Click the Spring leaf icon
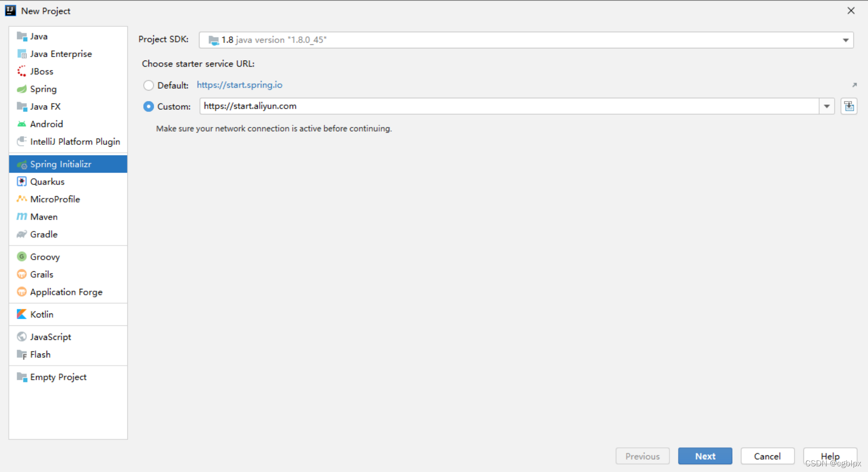 pyautogui.click(x=22, y=89)
